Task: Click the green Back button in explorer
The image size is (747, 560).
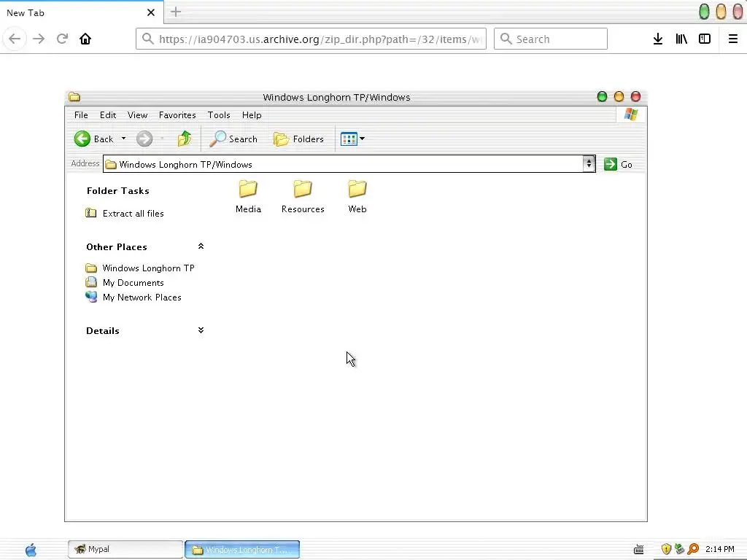Action: click(x=94, y=139)
